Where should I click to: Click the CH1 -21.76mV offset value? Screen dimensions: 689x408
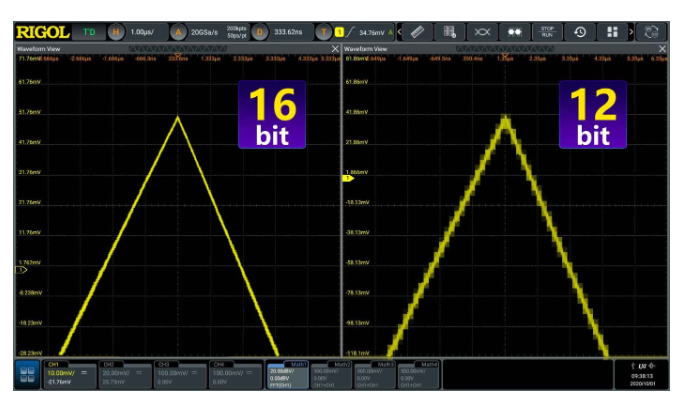[59, 382]
